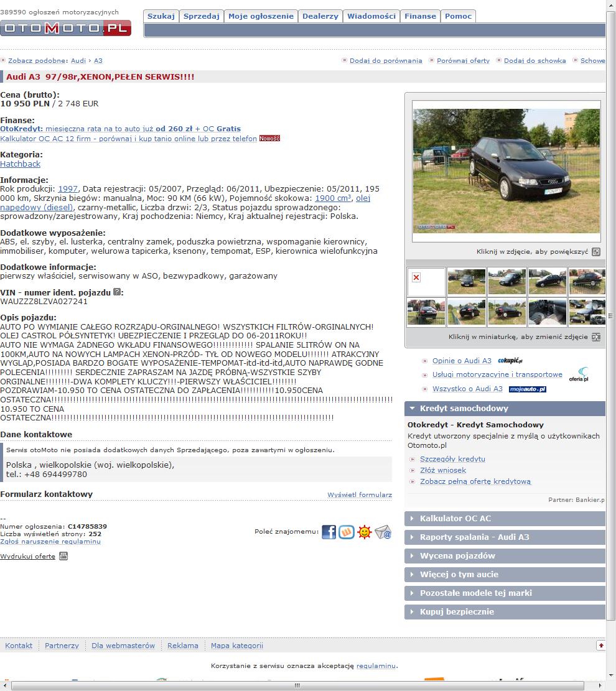This screenshot has width=616, height=691.
Task: Click Partnerzy in the footer
Action: point(62,646)
